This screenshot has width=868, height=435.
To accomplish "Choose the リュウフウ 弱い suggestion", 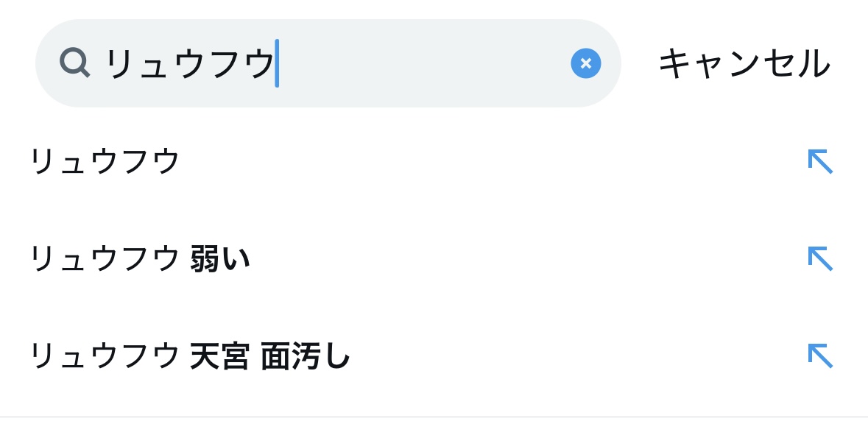I will click(138, 258).
